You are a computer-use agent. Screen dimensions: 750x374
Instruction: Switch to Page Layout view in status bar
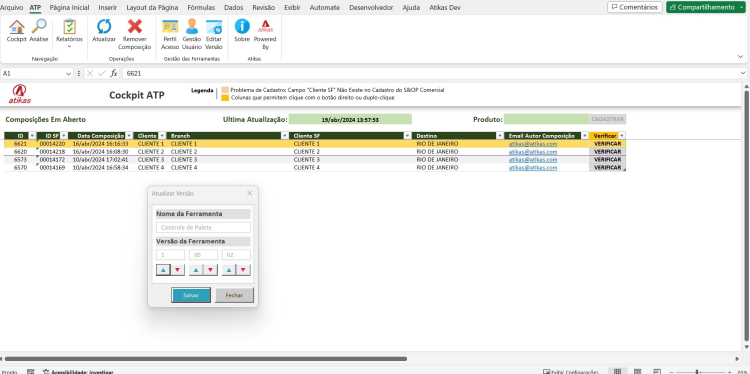pyautogui.click(x=638, y=371)
